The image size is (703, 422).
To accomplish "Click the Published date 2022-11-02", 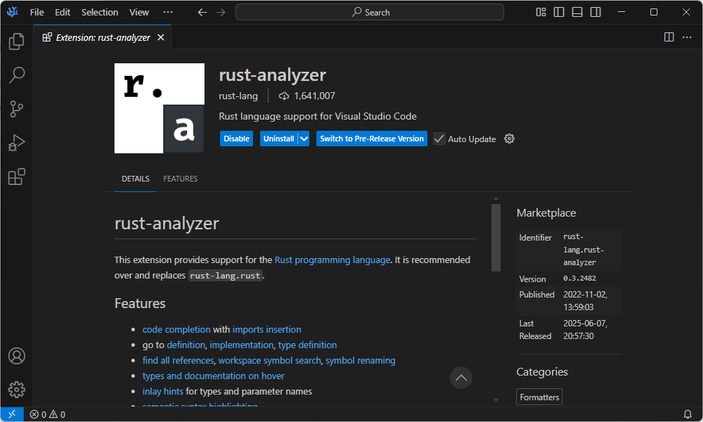I will pos(585,301).
